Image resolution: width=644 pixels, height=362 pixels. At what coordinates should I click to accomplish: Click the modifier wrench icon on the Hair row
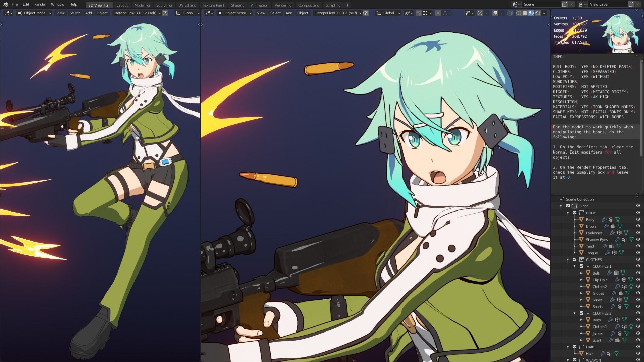pos(603,353)
